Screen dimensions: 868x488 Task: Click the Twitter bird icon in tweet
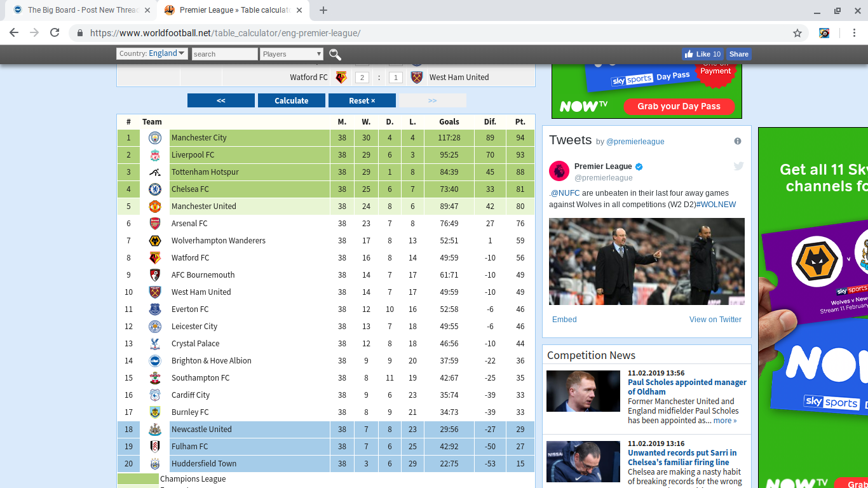click(738, 166)
